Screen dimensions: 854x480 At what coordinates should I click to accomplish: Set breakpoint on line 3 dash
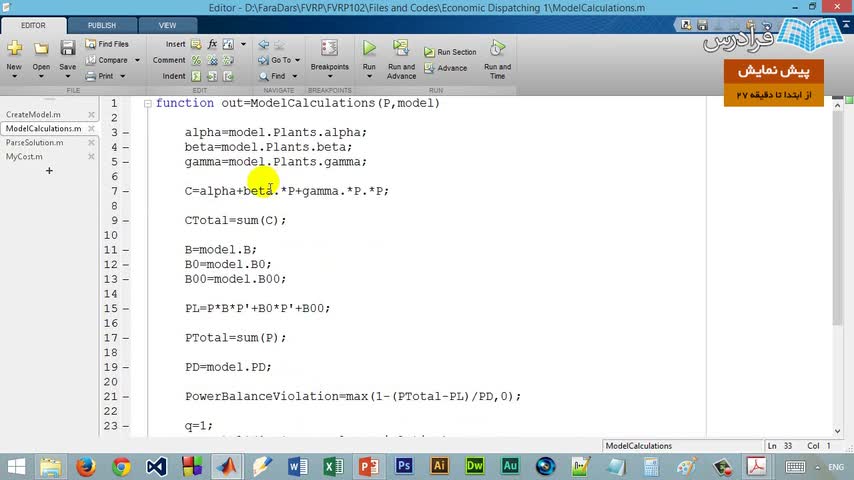pyautogui.click(x=126, y=132)
